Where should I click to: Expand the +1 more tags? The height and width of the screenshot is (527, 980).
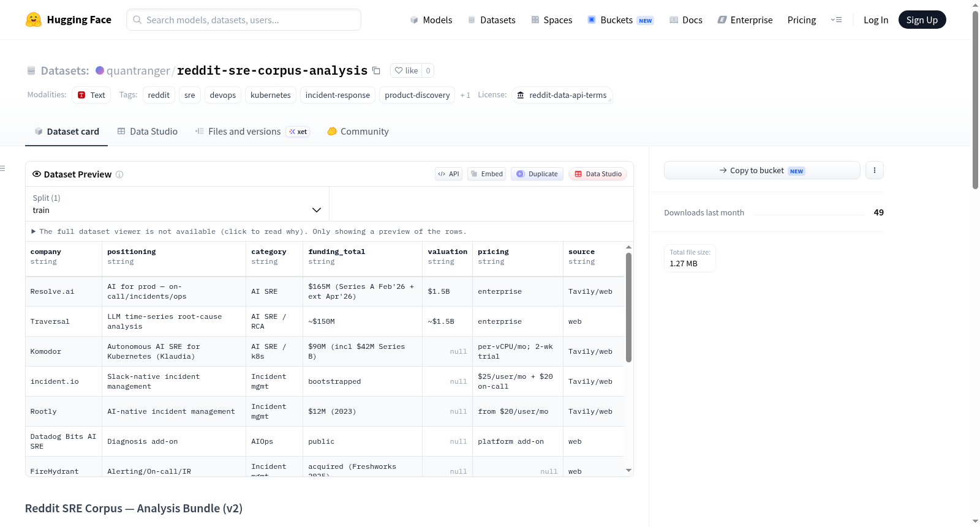(465, 95)
